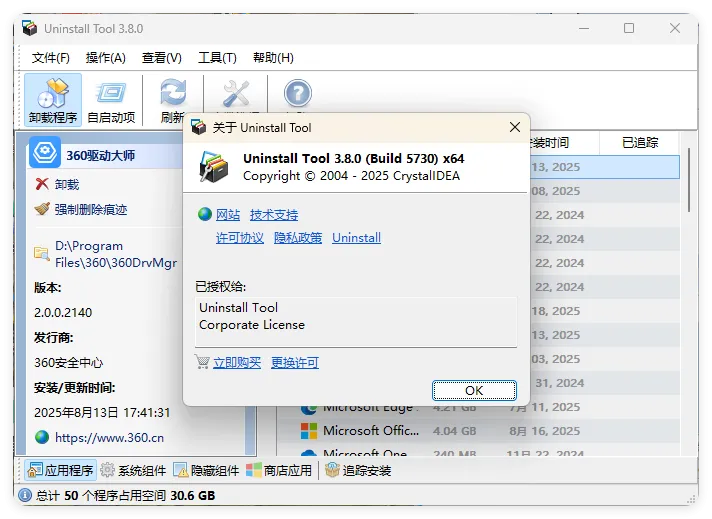This screenshot has height=519, width=712.
Task: Select the 卸载程序 toolbar button
Action: coord(53,100)
